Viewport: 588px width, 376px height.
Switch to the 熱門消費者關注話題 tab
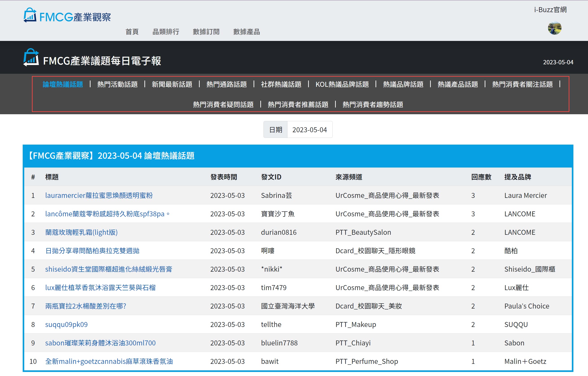(x=522, y=84)
